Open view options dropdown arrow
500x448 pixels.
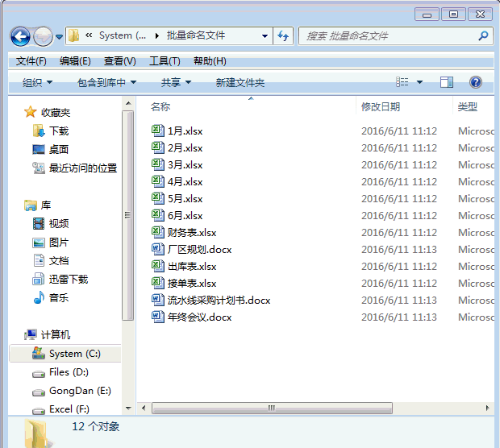tap(420, 82)
